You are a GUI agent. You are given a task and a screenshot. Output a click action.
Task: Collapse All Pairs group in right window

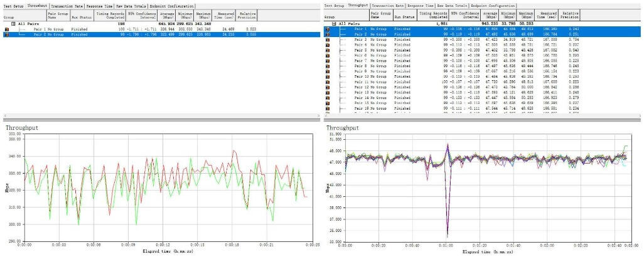point(334,24)
